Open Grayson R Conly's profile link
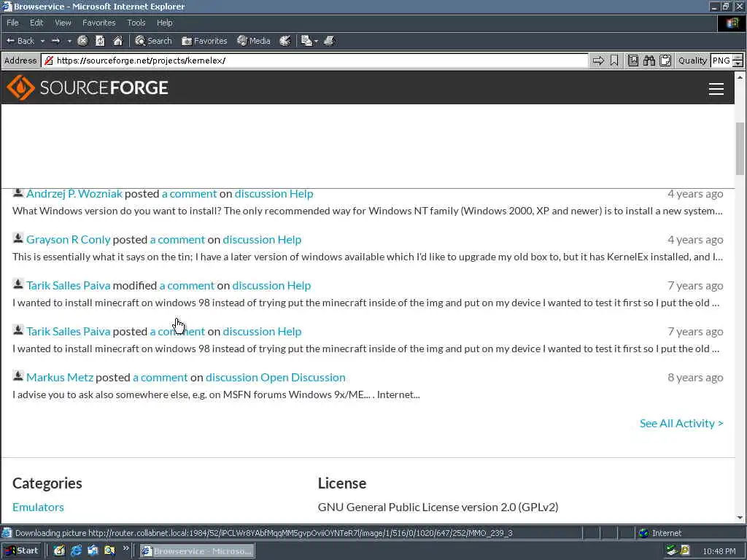Viewport: 747px width, 560px height. [x=68, y=239]
